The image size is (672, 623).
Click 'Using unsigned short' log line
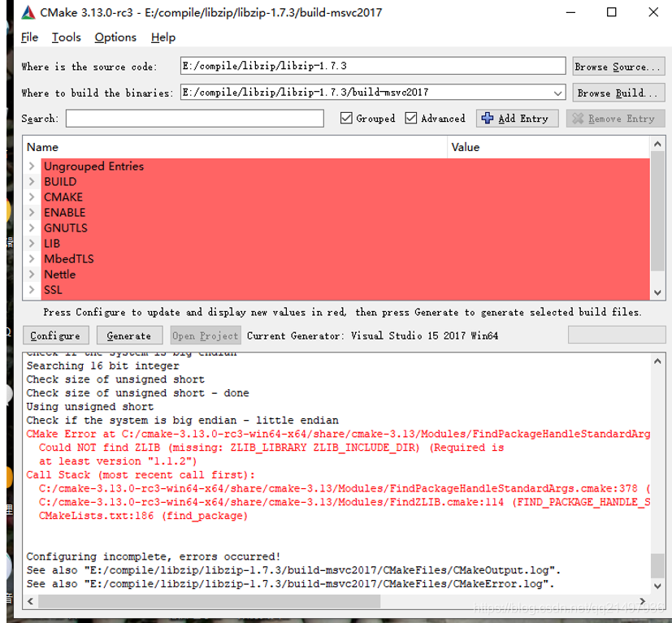pyautogui.click(x=89, y=406)
